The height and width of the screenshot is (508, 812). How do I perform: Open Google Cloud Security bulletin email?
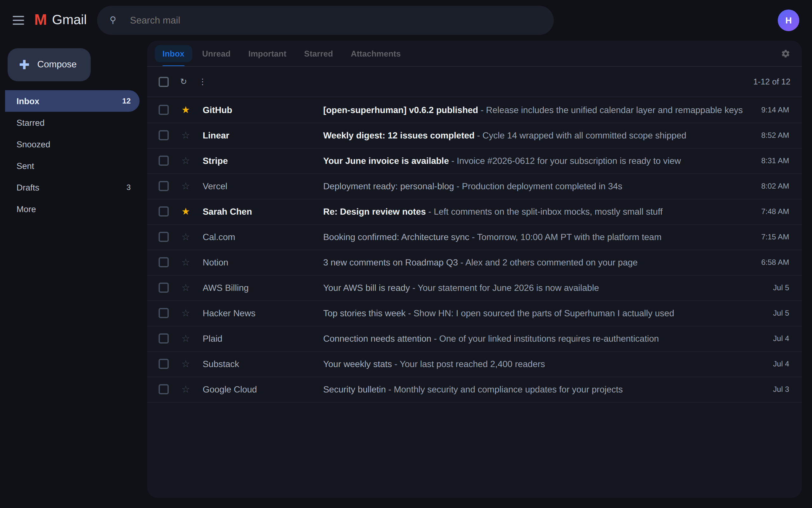tap(474, 389)
